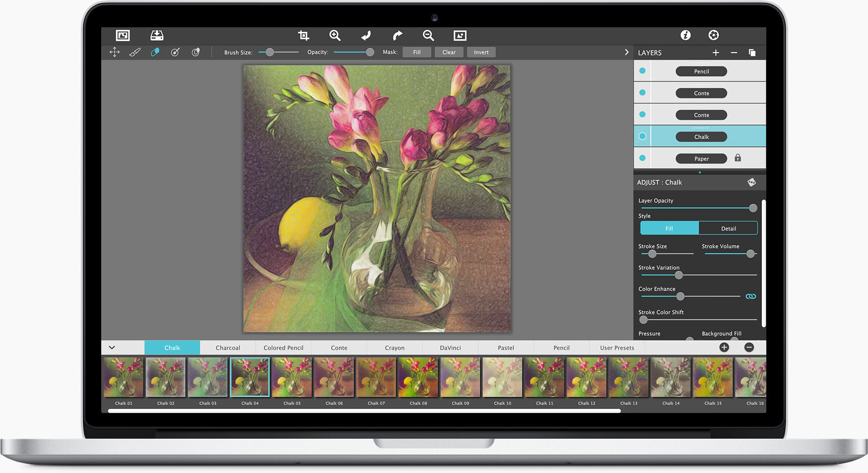The height and width of the screenshot is (473, 868).
Task: Select the Chalk 14 preset thumbnail
Action: pyautogui.click(x=671, y=377)
